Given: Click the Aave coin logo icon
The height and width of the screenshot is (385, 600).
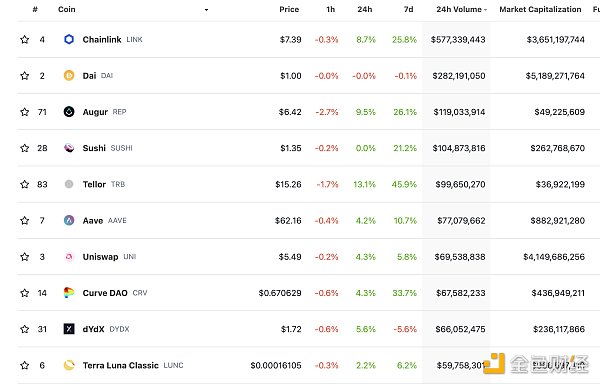Looking at the screenshot, I should (x=69, y=220).
